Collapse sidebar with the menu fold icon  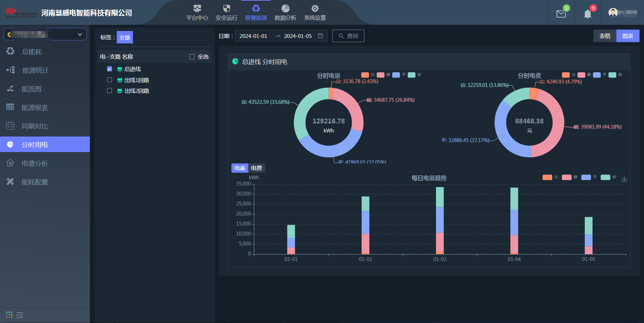point(20,315)
